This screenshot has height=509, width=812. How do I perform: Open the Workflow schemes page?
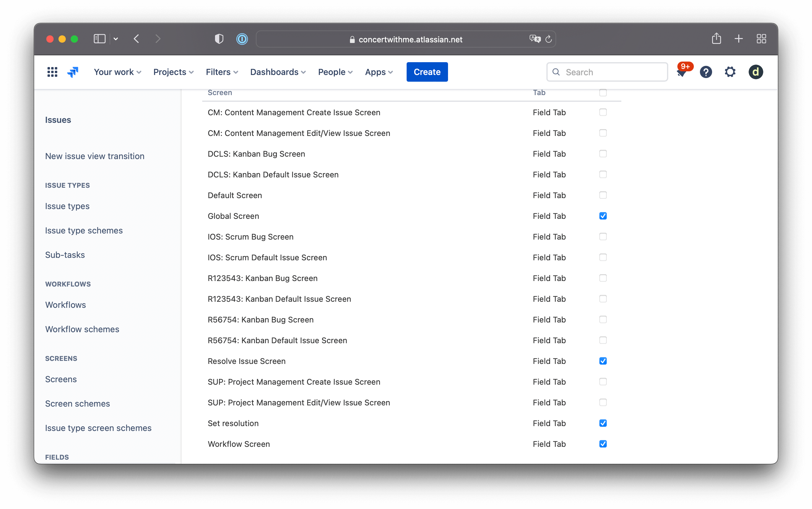pyautogui.click(x=82, y=329)
